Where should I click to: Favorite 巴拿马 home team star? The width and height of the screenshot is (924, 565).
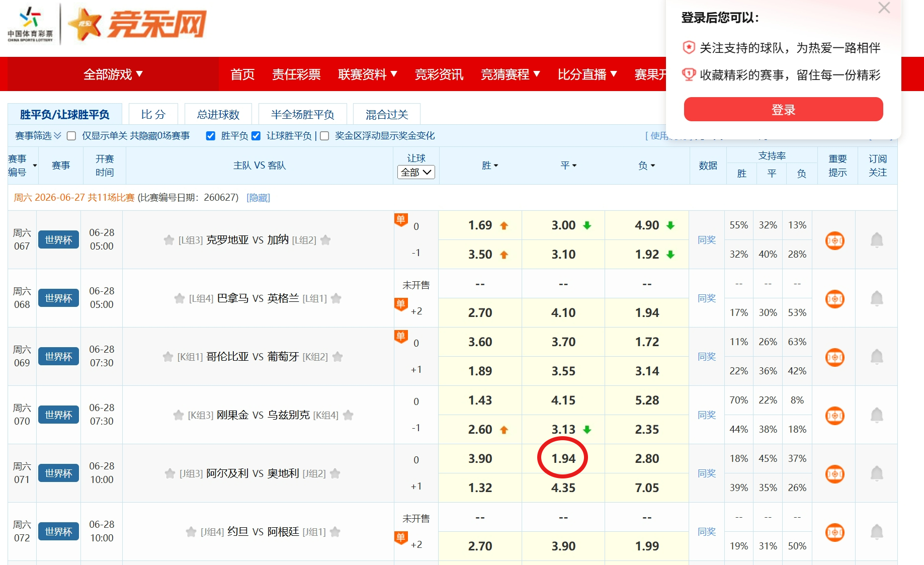(180, 298)
